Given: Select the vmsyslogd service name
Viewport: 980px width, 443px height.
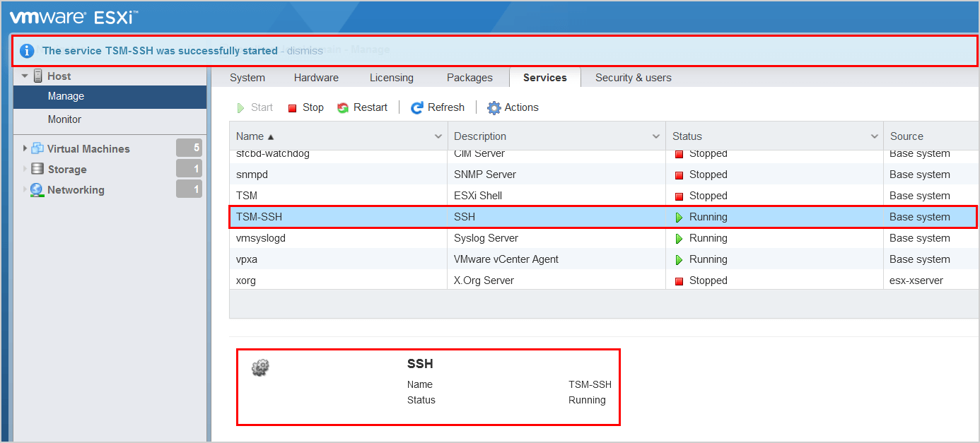Looking at the screenshot, I should click(261, 238).
